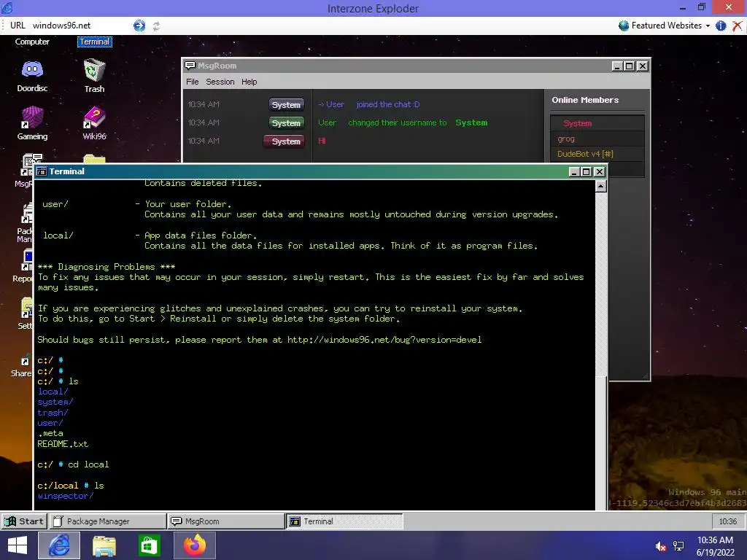Open the Wiki96 desktop shortcut
Viewport: 747px width, 560px height.
click(x=94, y=123)
